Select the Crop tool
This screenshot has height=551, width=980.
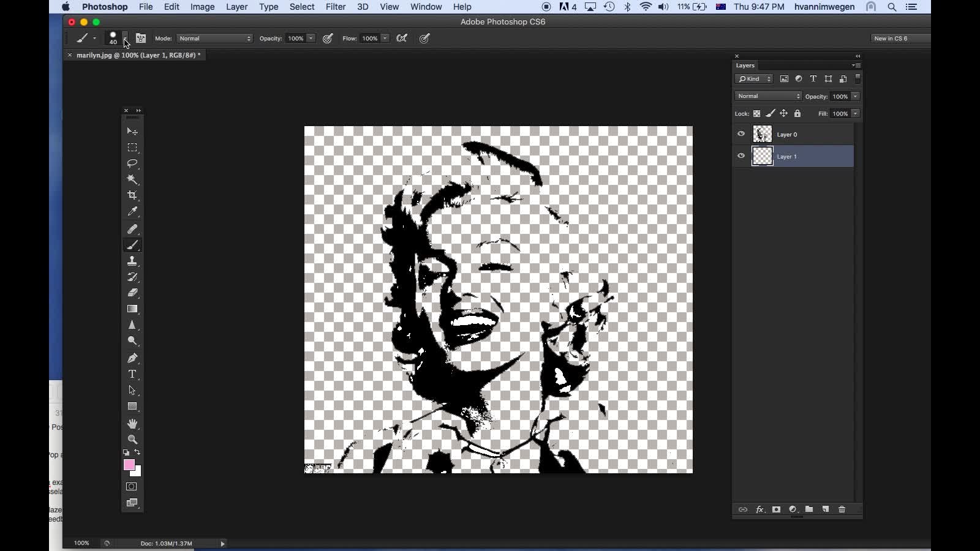click(x=132, y=195)
